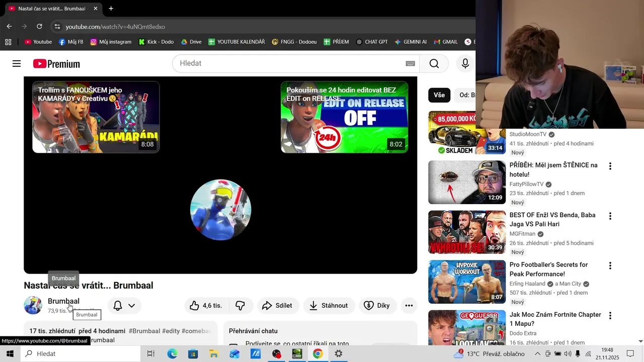Click the address bar URL
644x362 pixels.
(x=115, y=27)
